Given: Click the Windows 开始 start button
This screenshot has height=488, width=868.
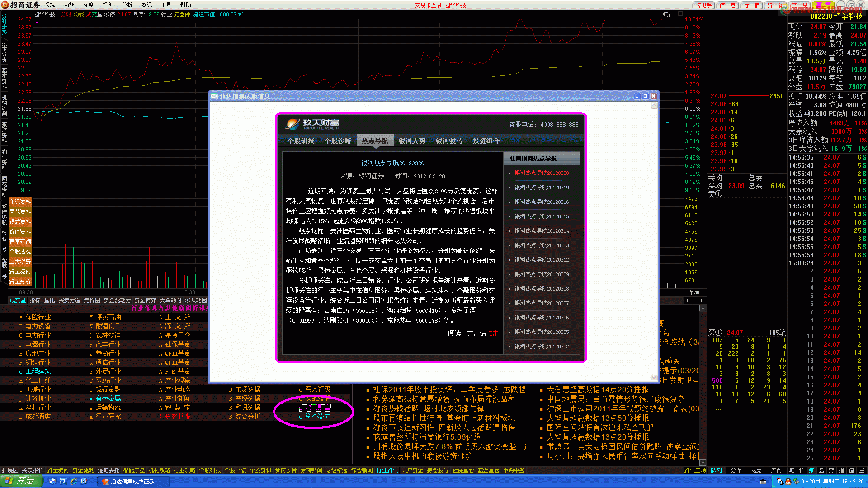Looking at the screenshot, I should [x=21, y=481].
